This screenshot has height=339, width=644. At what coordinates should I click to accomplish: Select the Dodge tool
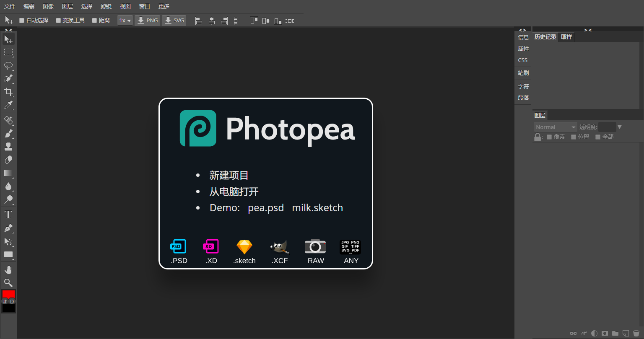click(x=8, y=199)
